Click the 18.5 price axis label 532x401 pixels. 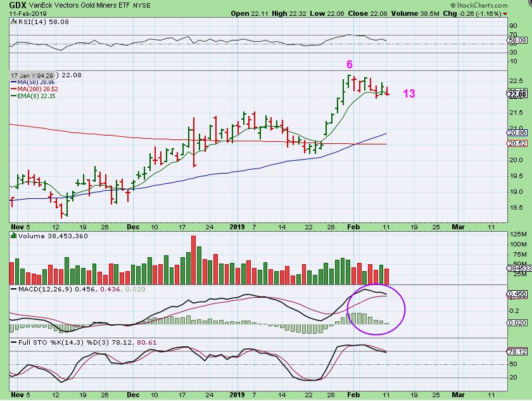pos(516,208)
